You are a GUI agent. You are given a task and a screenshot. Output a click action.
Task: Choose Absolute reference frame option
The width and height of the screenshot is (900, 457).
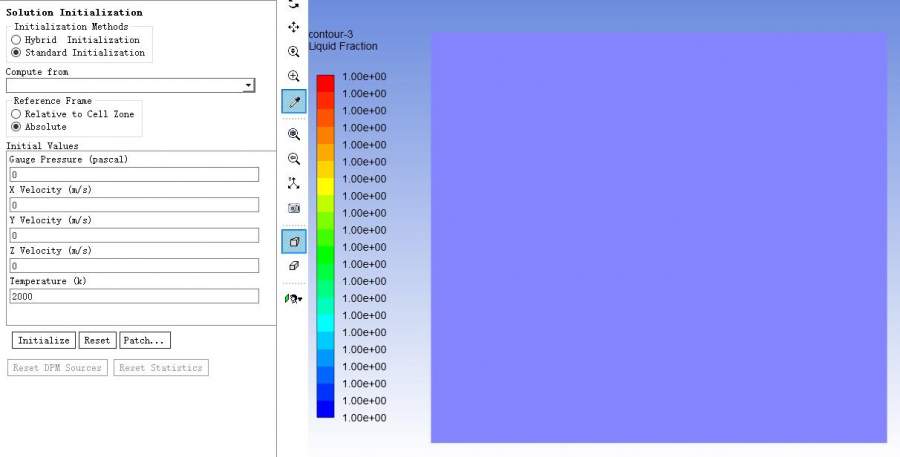pyautogui.click(x=16, y=126)
